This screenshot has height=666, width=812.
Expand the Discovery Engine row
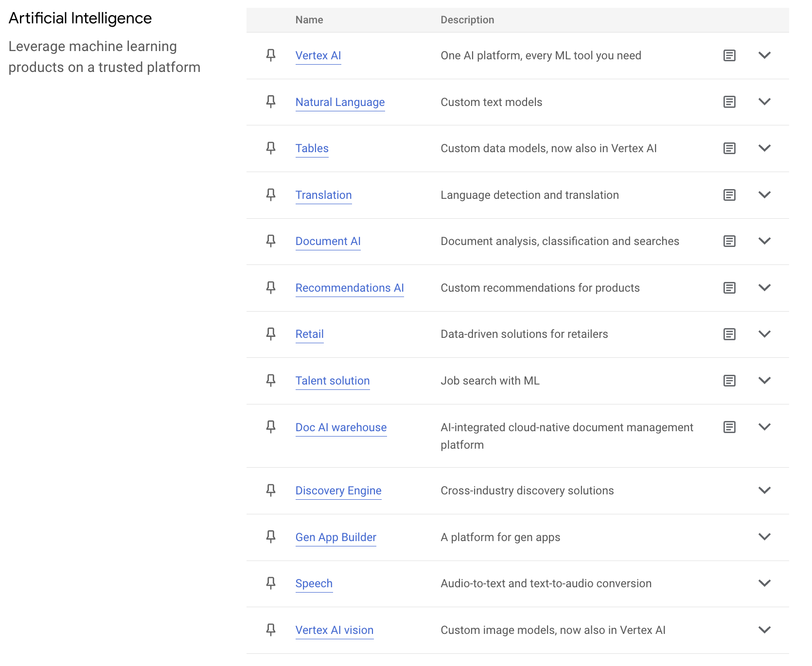tap(764, 491)
